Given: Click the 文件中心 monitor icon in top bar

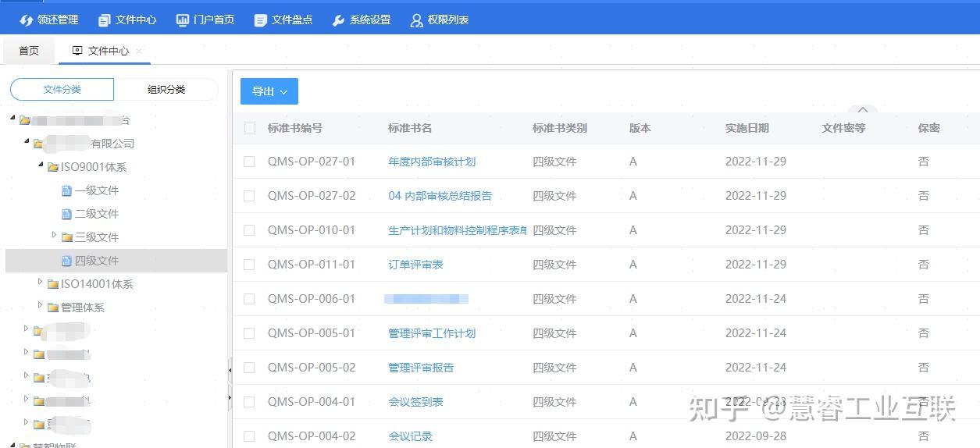Looking at the screenshot, I should coord(105,20).
